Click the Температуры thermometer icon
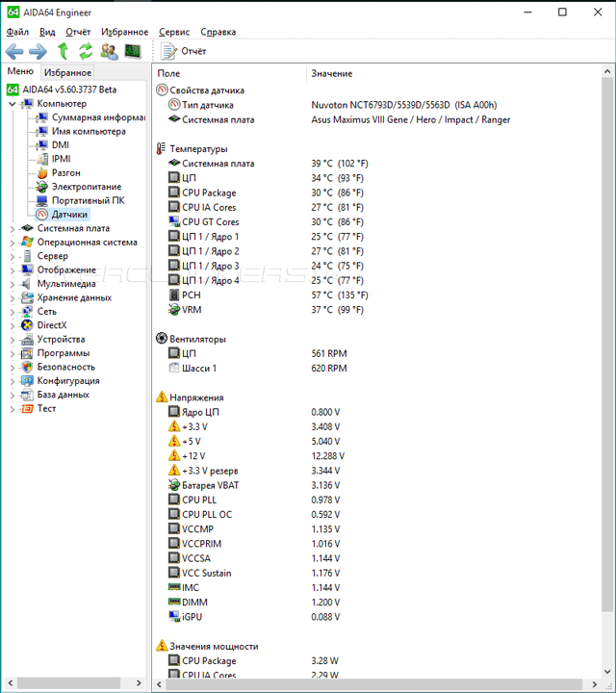The width and height of the screenshot is (616, 693). pyautogui.click(x=162, y=149)
